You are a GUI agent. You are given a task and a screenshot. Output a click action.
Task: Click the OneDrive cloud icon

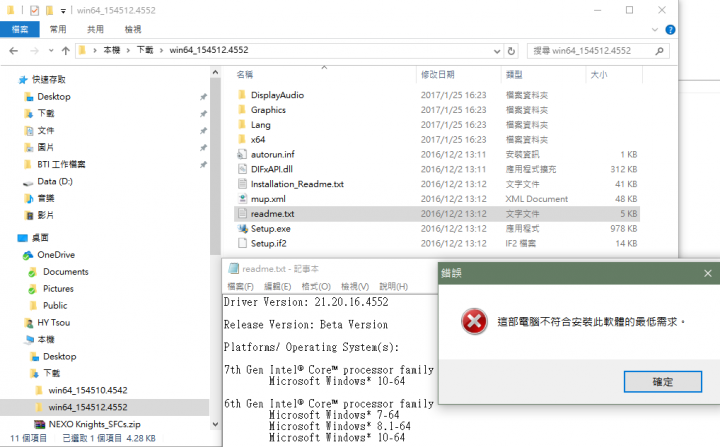pos(28,255)
